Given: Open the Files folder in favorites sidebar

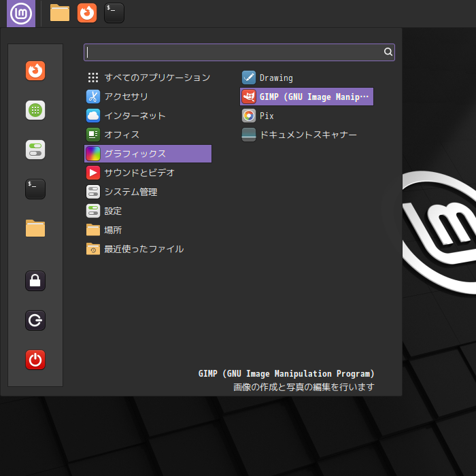Looking at the screenshot, I should click(35, 228).
